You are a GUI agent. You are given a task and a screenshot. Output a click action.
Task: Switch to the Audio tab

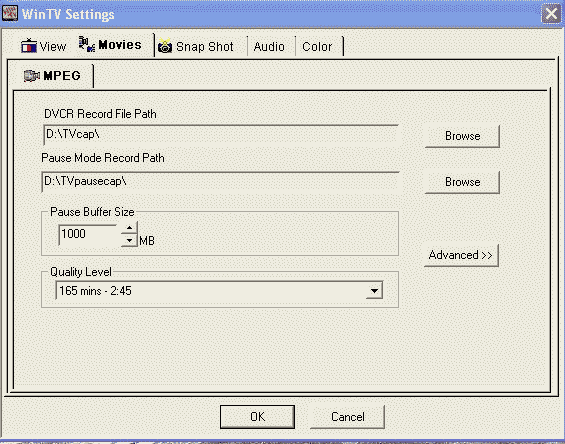coord(269,46)
